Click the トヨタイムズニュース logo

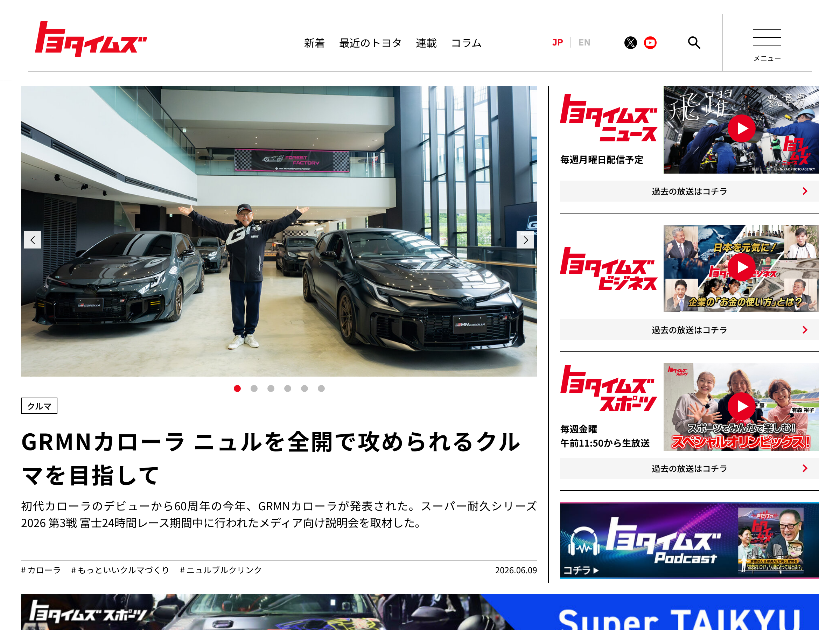tap(608, 118)
